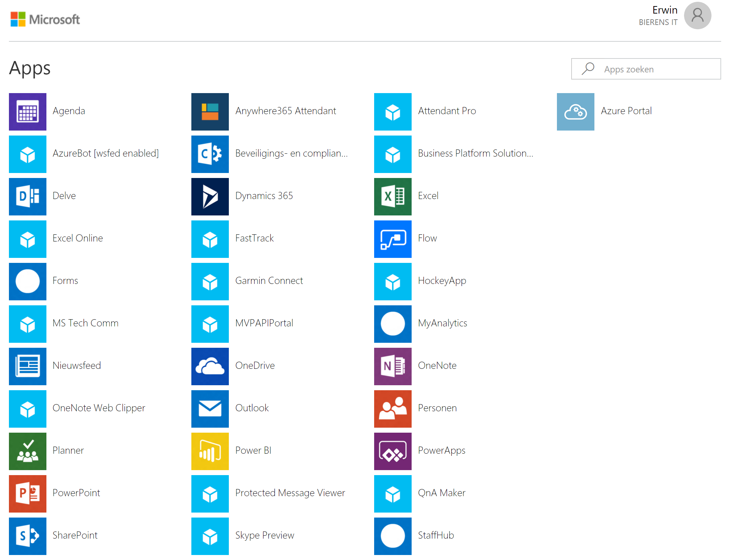Click the Apps zoeken search field

tap(646, 69)
